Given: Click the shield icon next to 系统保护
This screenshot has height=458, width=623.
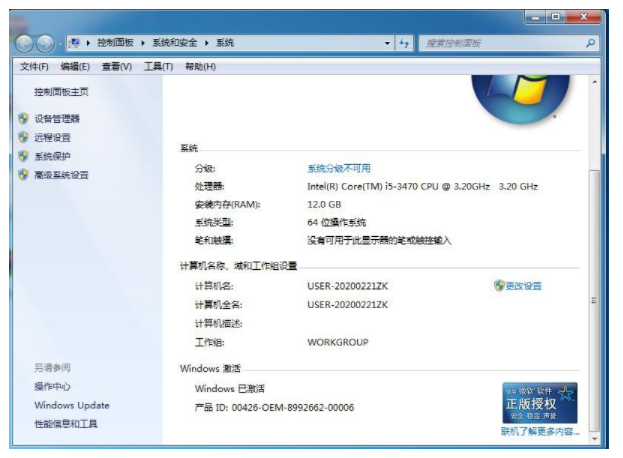Looking at the screenshot, I should click(23, 156).
